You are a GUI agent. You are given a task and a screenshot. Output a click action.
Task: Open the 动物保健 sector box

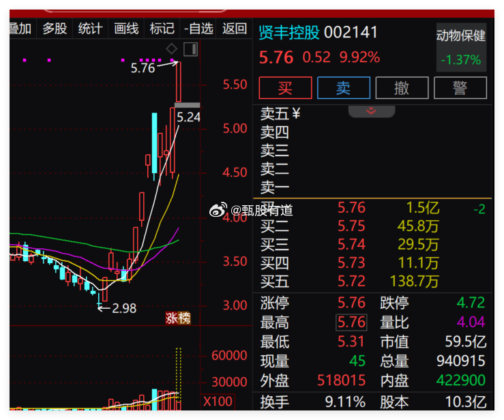tap(461, 47)
